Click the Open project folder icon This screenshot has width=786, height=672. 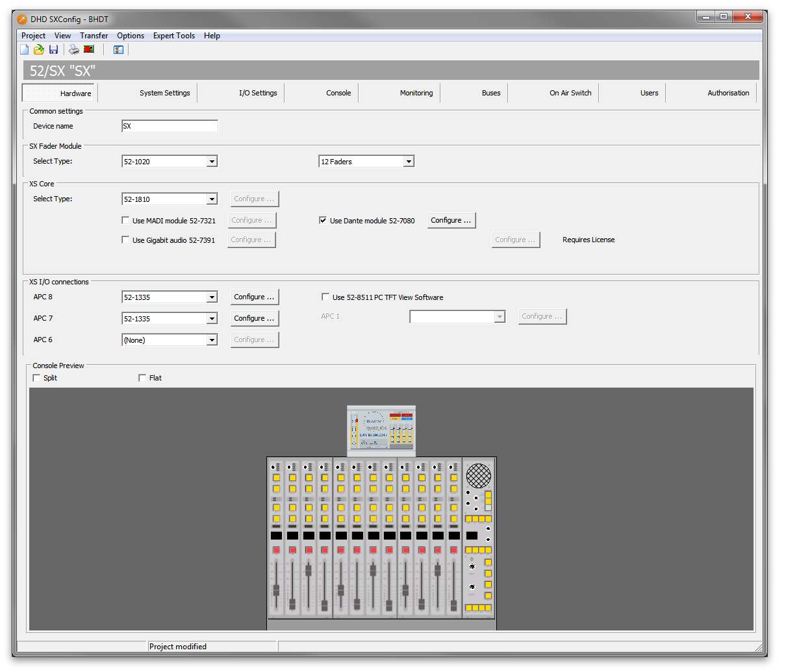(39, 49)
